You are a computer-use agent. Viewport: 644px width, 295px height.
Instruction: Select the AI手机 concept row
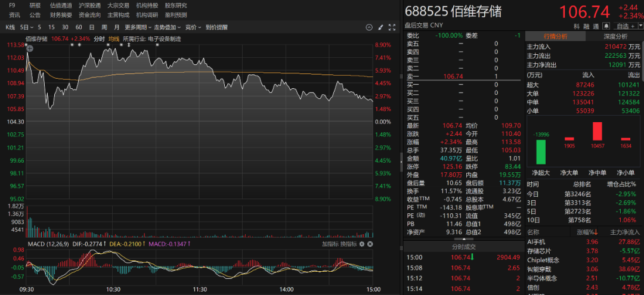click(584, 242)
